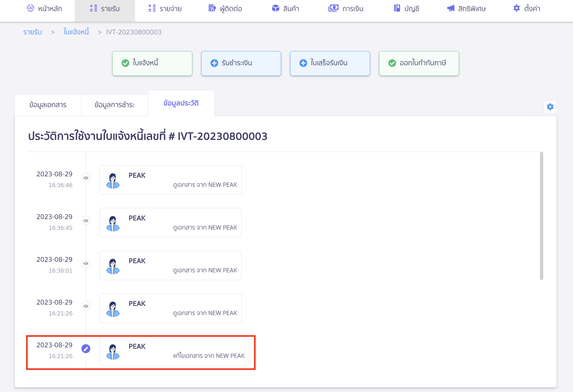Open the blue gear settings button beside tabs

coord(550,107)
